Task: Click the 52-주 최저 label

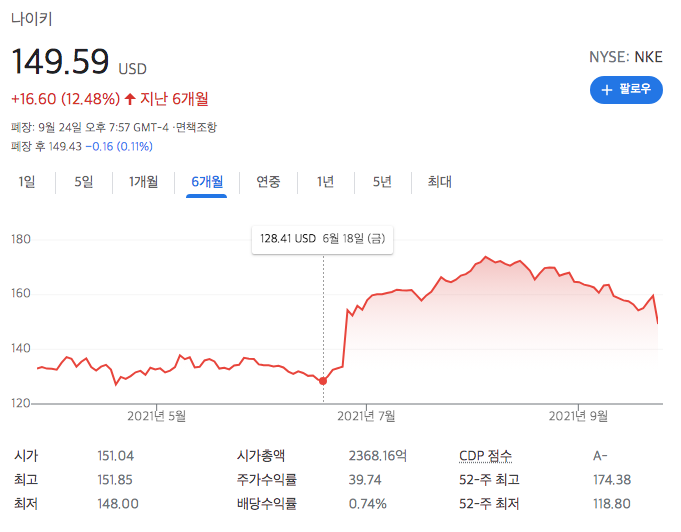Action: 489,504
